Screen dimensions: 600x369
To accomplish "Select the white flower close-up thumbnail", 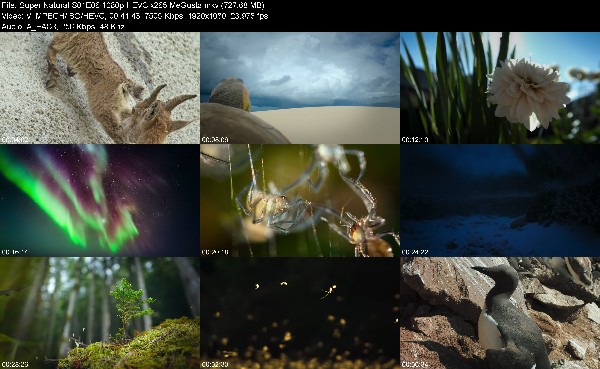I will (x=500, y=88).
